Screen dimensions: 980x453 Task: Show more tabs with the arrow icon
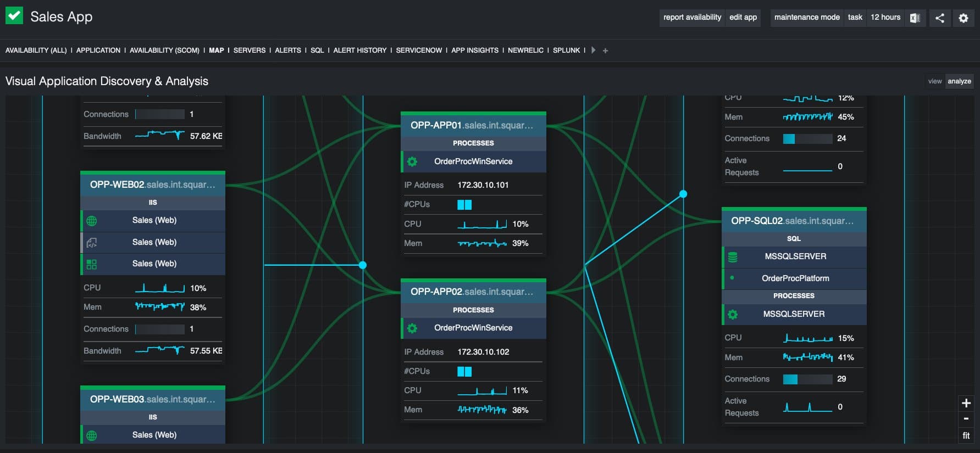593,50
